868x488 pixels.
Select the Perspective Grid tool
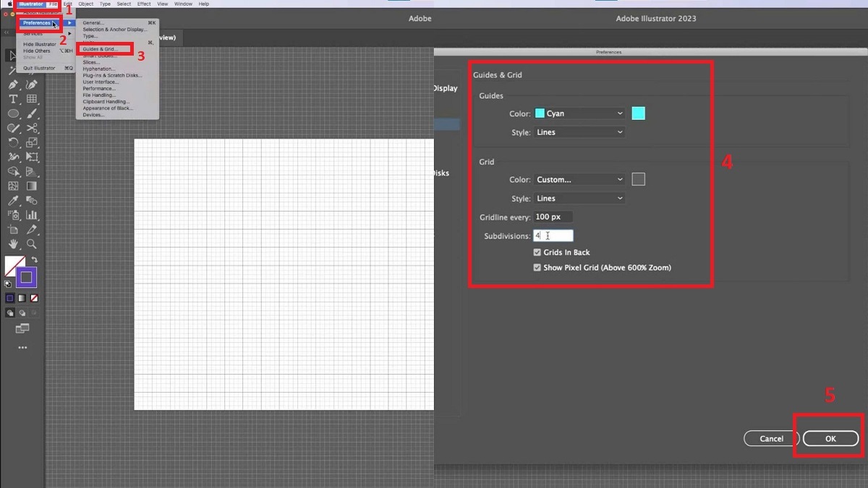coord(32,171)
